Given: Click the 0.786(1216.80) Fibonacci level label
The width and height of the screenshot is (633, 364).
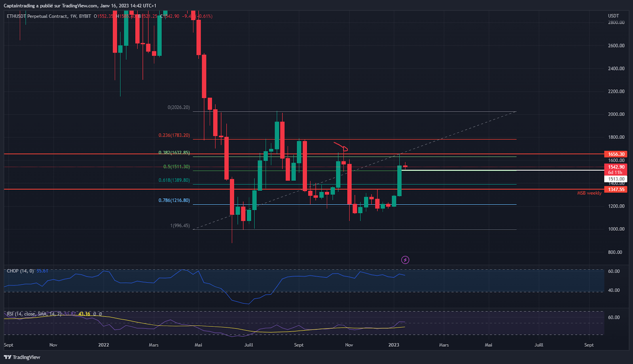Looking at the screenshot, I should [174, 201].
